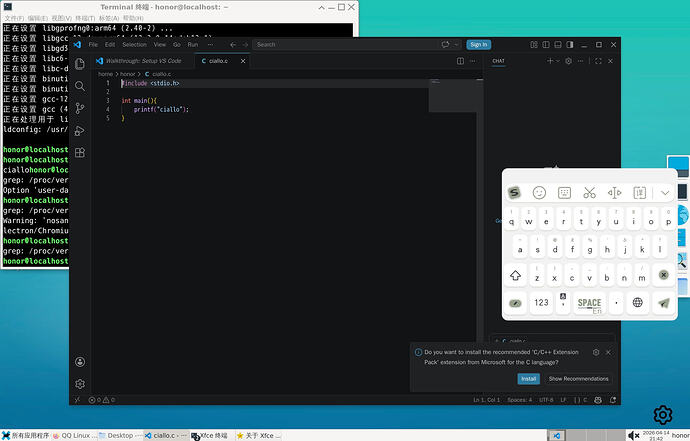The image size is (690, 441).
Task: Open the Explorer view in the activity bar
Action: click(80, 64)
